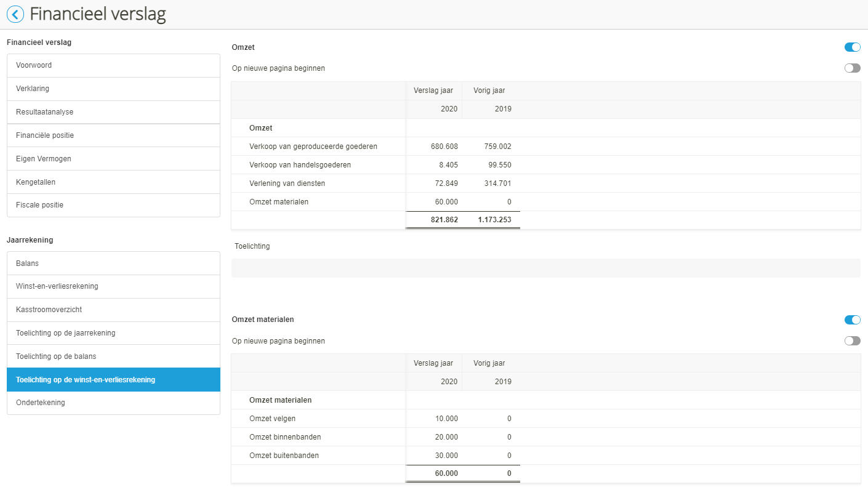The image size is (868, 487).
Task: Click Omzet materialen row in the Omzet table
Action: coord(279,202)
